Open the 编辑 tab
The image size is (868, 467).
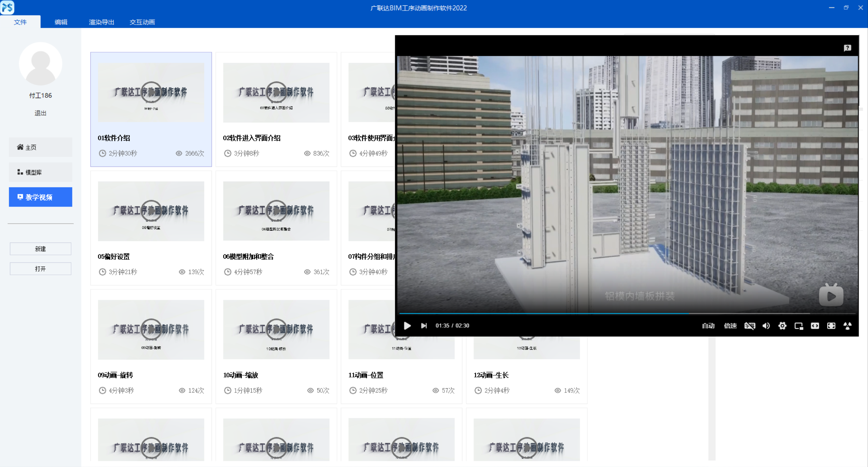[61, 22]
